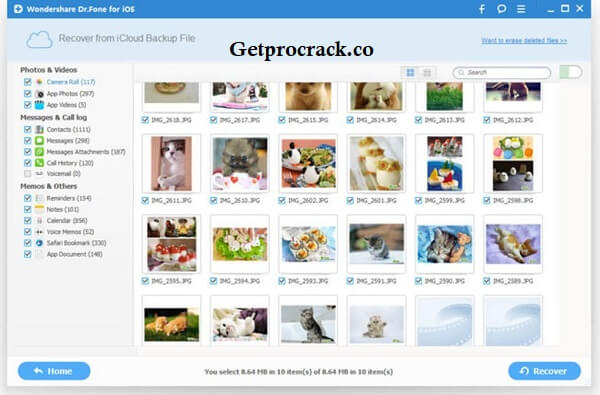Viewport: 600px width, 395px height.
Task: Click the Photos & Videos section heading
Action: pos(49,70)
